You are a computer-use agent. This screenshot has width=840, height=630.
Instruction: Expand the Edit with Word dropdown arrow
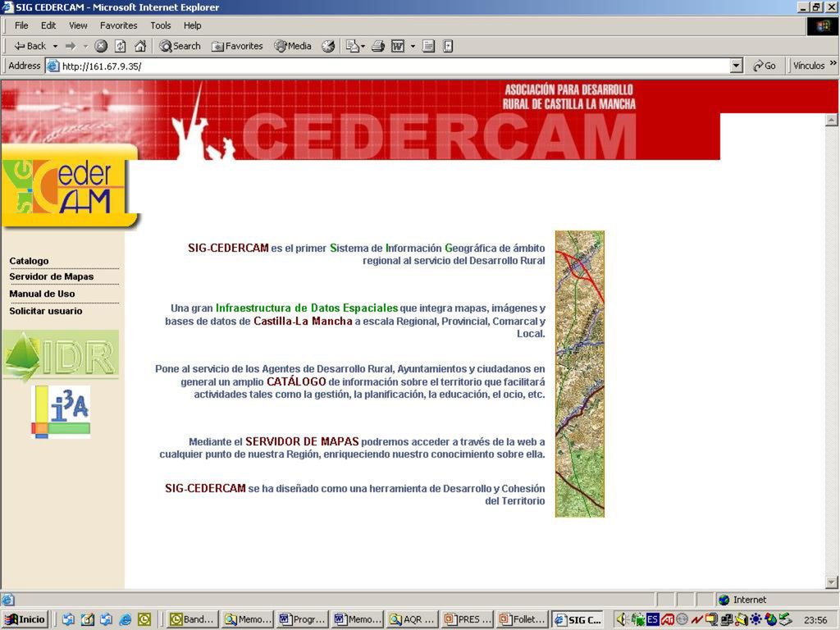click(413, 46)
